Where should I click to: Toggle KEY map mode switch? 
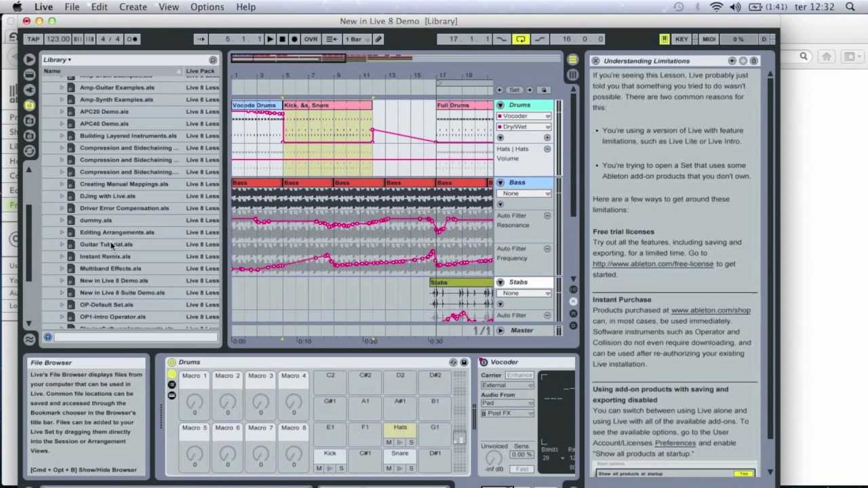tap(682, 39)
